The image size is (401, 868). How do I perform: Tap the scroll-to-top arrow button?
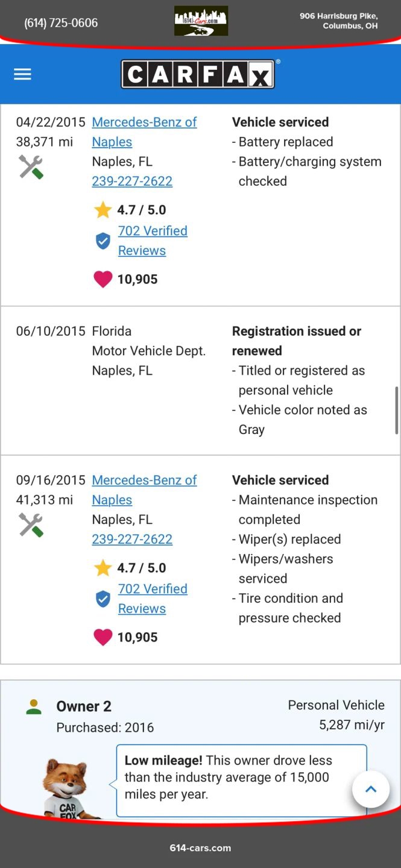click(x=371, y=789)
